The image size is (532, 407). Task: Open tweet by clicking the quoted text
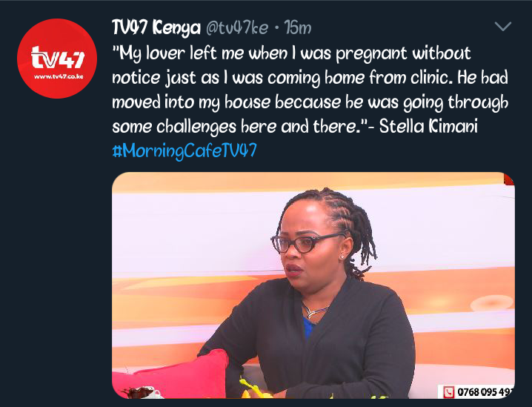click(310, 90)
